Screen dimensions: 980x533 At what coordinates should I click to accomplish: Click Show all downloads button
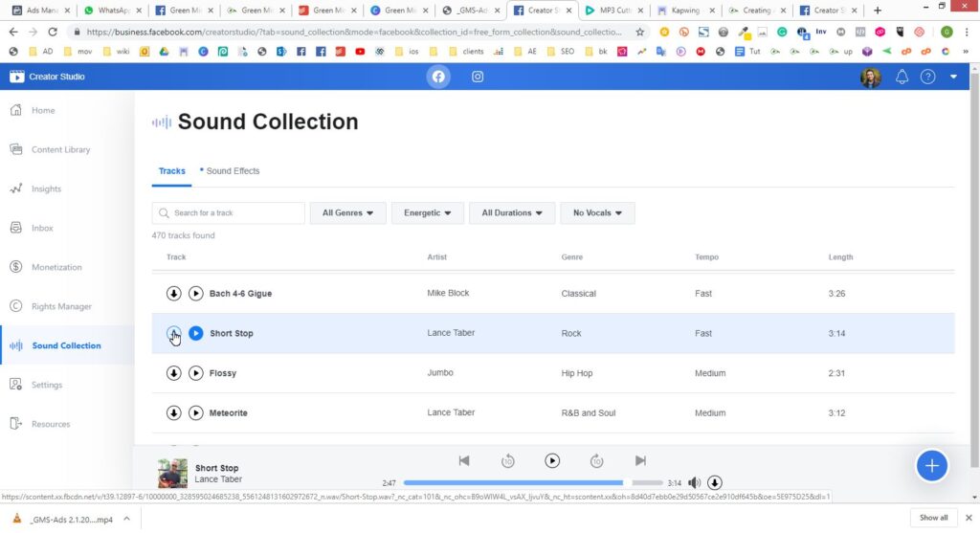coord(933,518)
